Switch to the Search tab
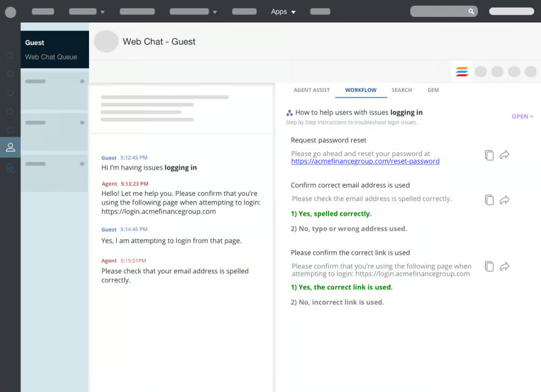 coord(402,90)
